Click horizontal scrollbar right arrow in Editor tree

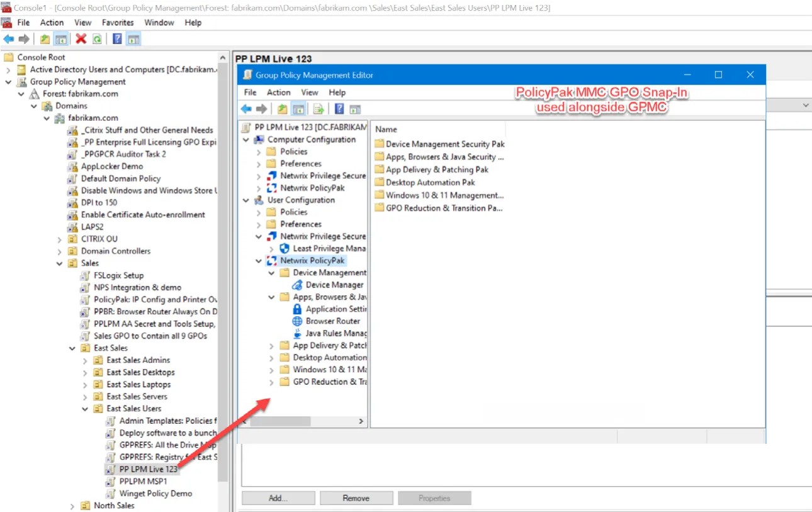[361, 421]
